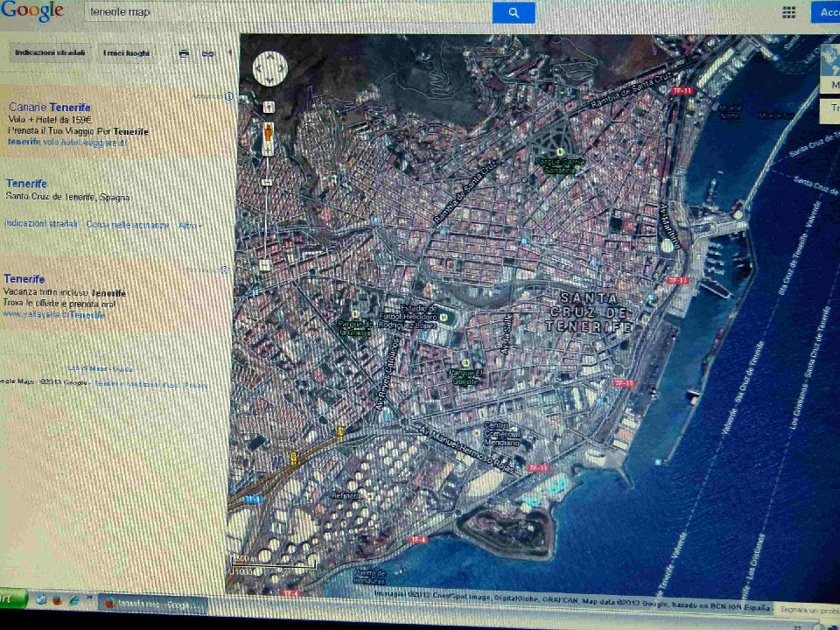Open ad info icon above Vacanza Tenerife ad
840x630 pixels.
point(225,270)
